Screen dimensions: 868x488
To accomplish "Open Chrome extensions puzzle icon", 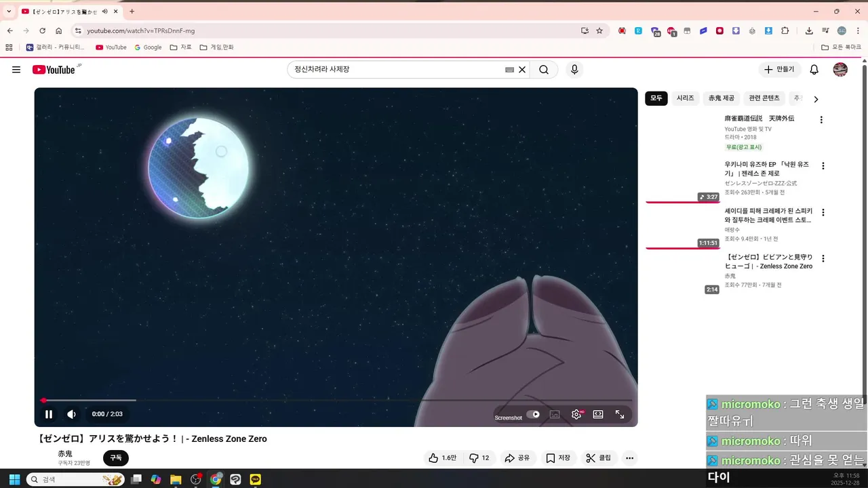I will coord(785,30).
